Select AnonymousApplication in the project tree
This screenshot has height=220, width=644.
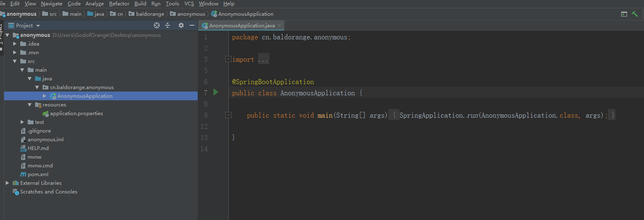point(101,96)
